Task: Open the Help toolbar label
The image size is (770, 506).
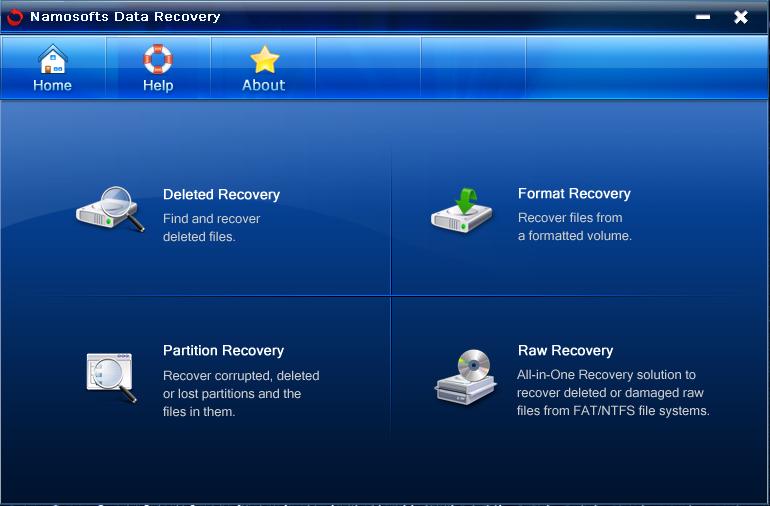Action: [158, 85]
